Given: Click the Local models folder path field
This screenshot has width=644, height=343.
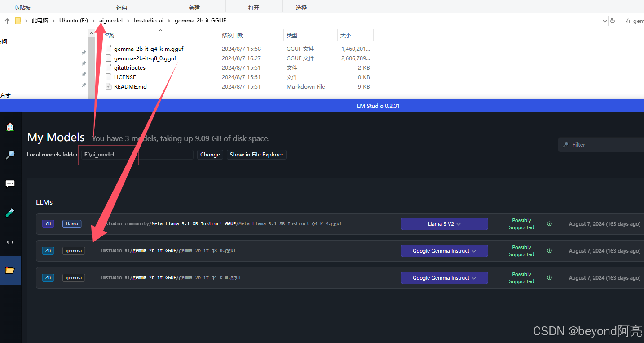Looking at the screenshot, I should pyautogui.click(x=137, y=154).
